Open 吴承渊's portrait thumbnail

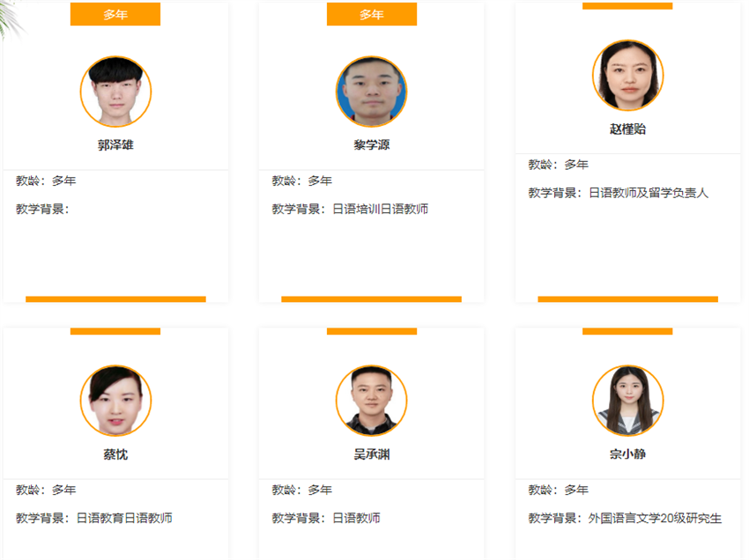point(372,401)
